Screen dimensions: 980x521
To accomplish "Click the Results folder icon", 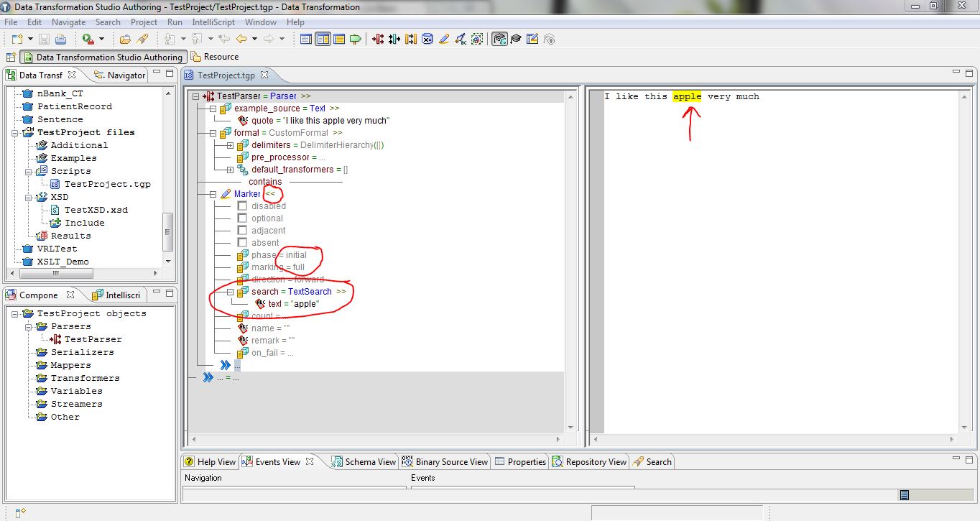I will point(42,236).
